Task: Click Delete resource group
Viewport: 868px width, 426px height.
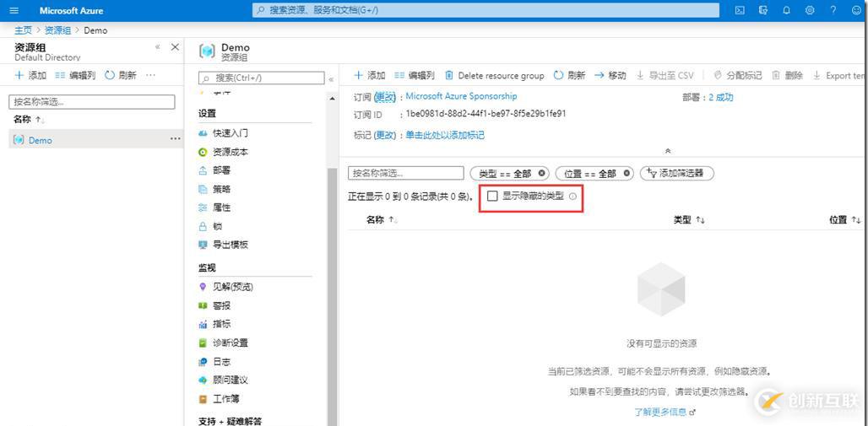Action: click(494, 75)
